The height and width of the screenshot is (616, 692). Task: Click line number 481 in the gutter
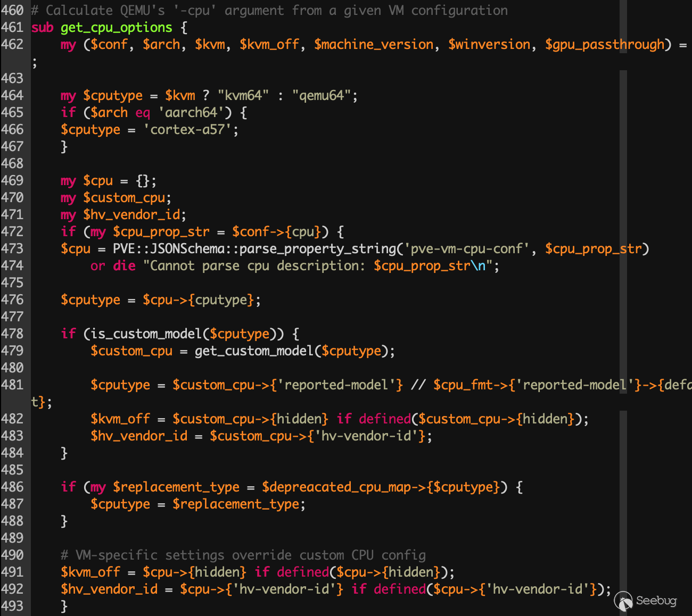[x=13, y=385]
